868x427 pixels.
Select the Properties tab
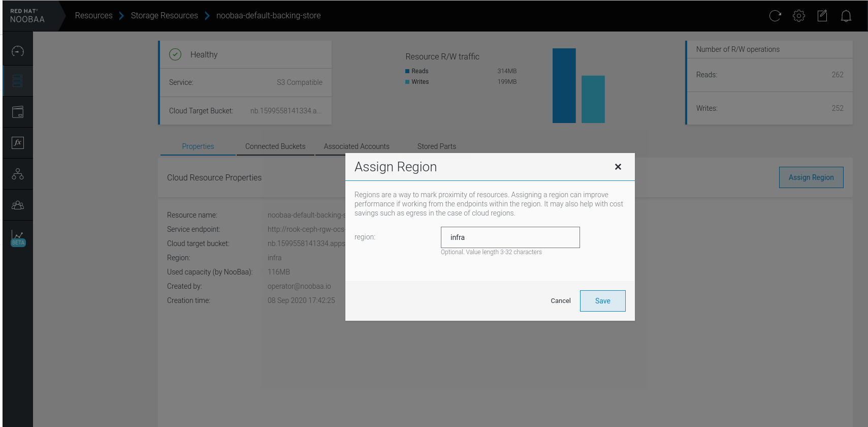(198, 146)
